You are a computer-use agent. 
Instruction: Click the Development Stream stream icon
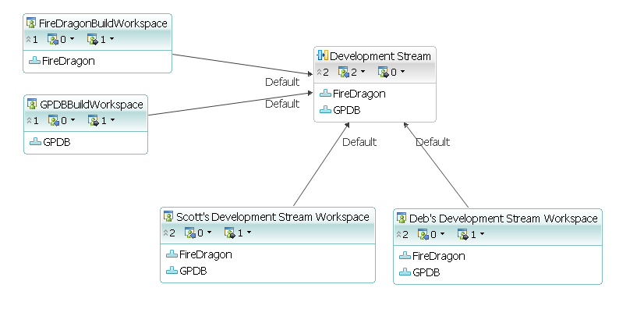(324, 55)
